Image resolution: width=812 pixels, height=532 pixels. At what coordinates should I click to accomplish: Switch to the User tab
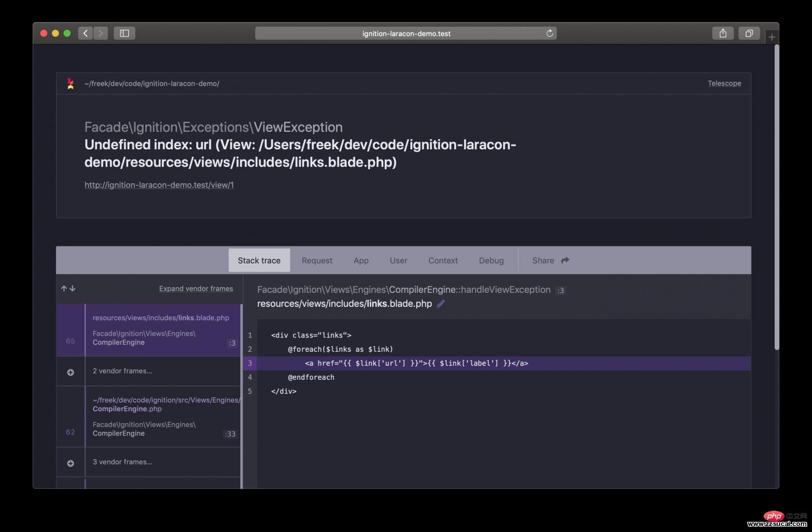coord(399,260)
